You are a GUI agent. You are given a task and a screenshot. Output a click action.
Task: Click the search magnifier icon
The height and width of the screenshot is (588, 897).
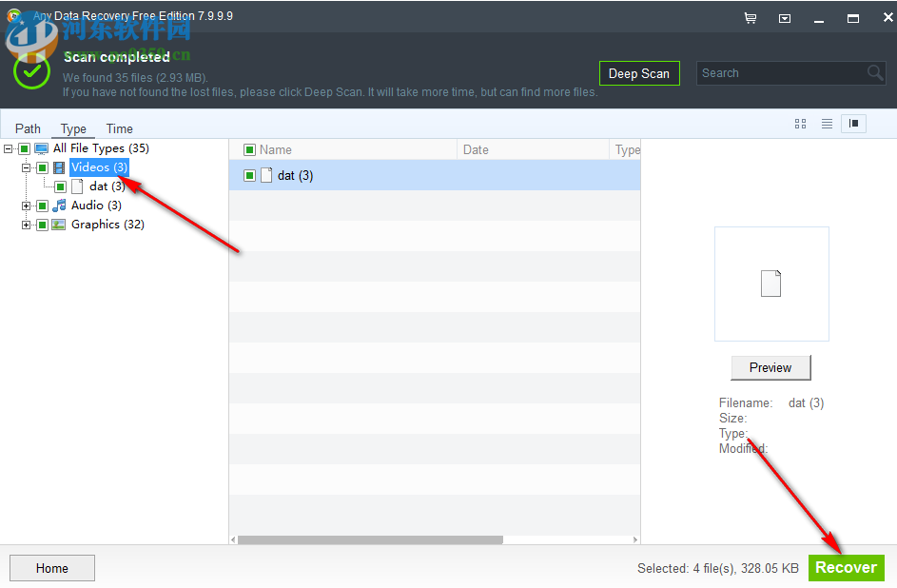point(875,72)
